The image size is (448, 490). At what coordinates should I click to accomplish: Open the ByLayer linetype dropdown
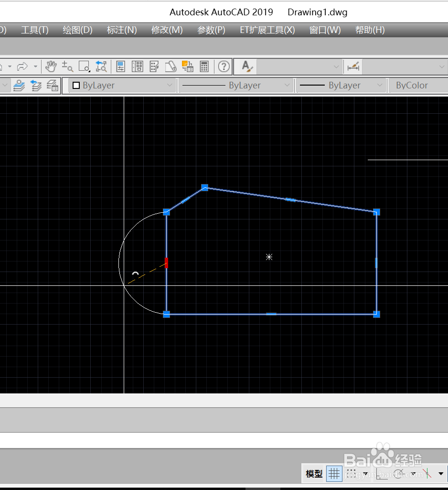pos(236,85)
